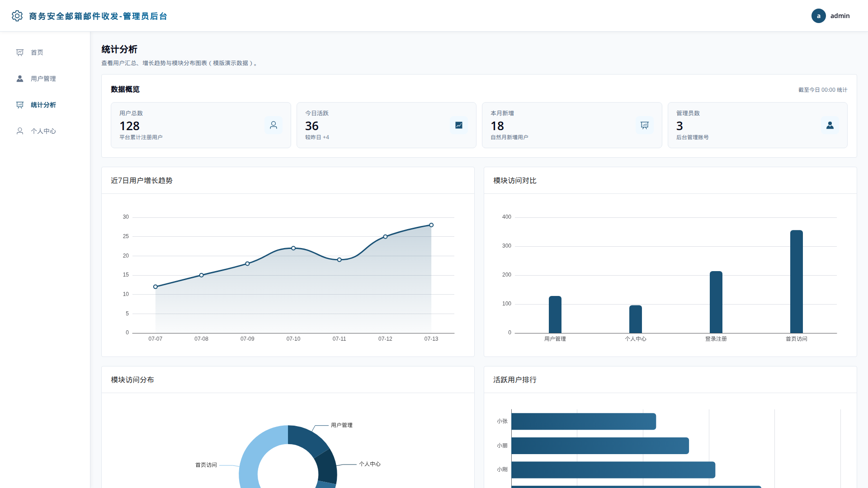Open the admin avatar circle
This screenshot has width=868, height=488.
click(x=818, y=16)
